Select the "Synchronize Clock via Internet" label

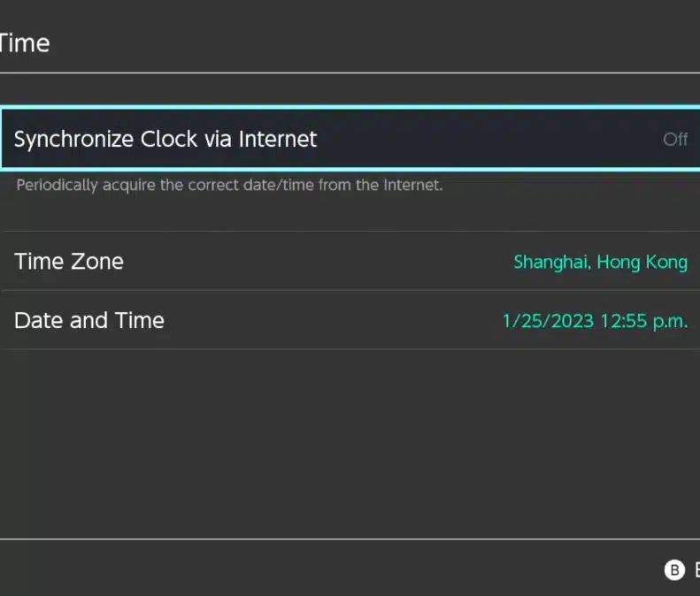pos(165,139)
